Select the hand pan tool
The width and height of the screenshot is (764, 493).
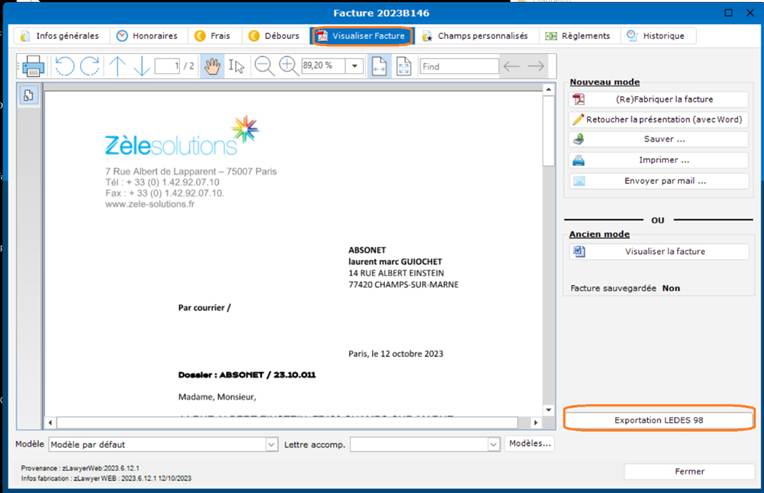(211, 66)
